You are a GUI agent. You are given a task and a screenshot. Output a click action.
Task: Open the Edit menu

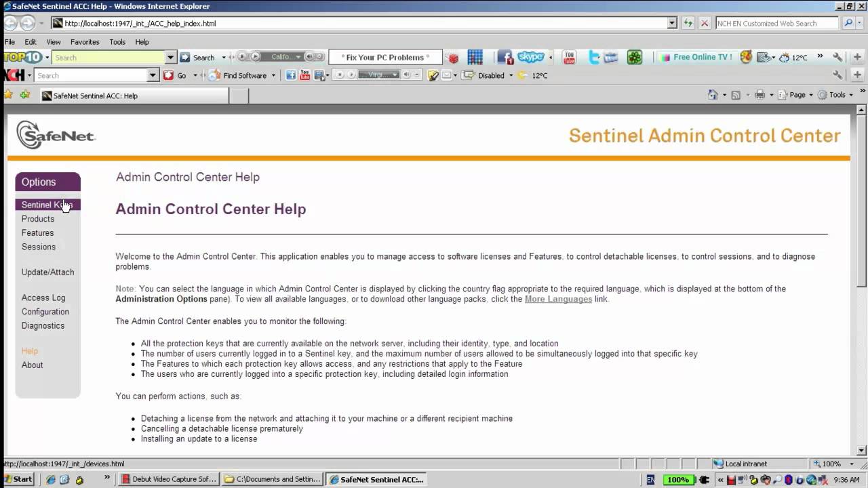[x=31, y=42]
